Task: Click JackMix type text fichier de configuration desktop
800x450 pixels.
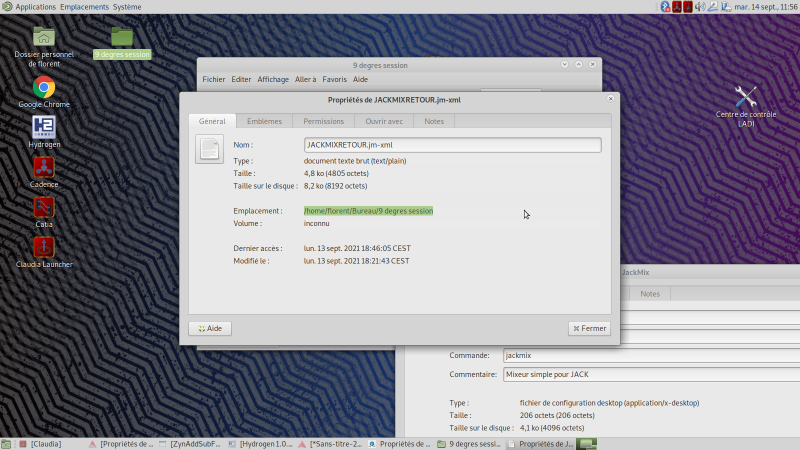Action: [x=609, y=403]
